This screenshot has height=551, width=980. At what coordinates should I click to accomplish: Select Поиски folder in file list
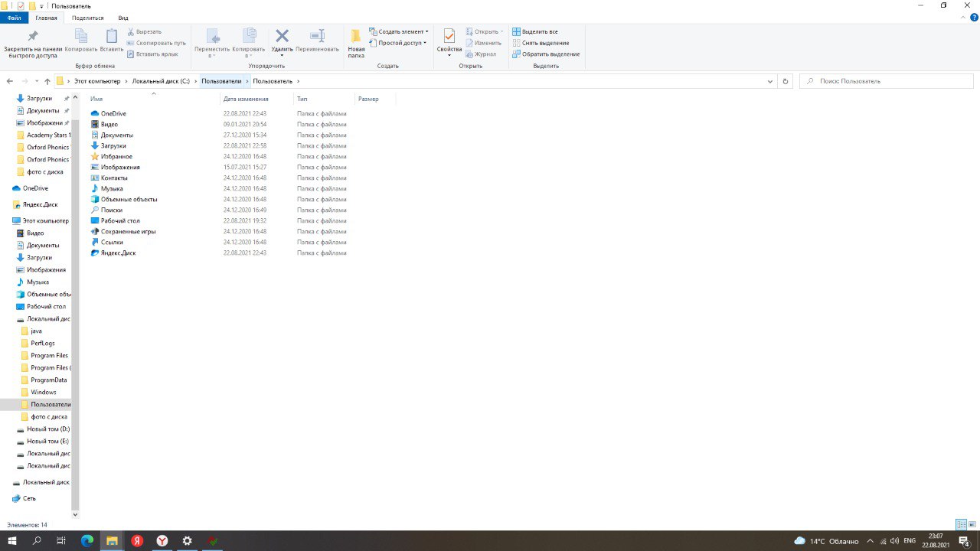click(112, 210)
